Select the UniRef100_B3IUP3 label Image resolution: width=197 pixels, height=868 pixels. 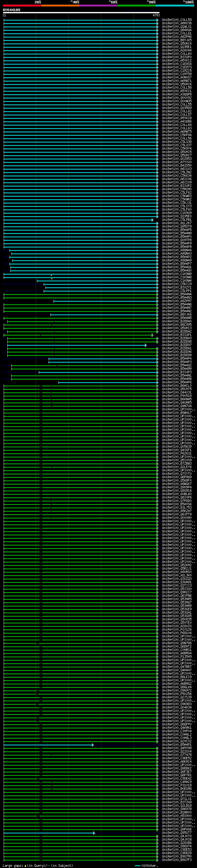pyautogui.click(x=177, y=372)
